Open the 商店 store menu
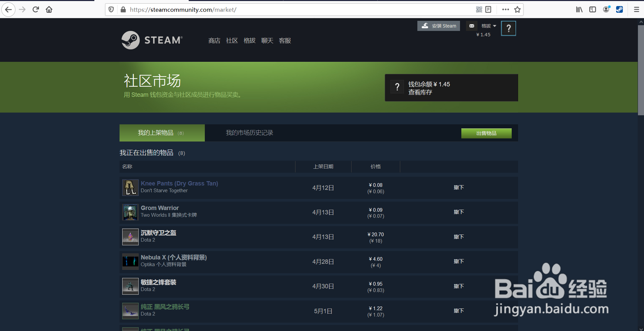The width and height of the screenshot is (644, 331). tap(214, 41)
